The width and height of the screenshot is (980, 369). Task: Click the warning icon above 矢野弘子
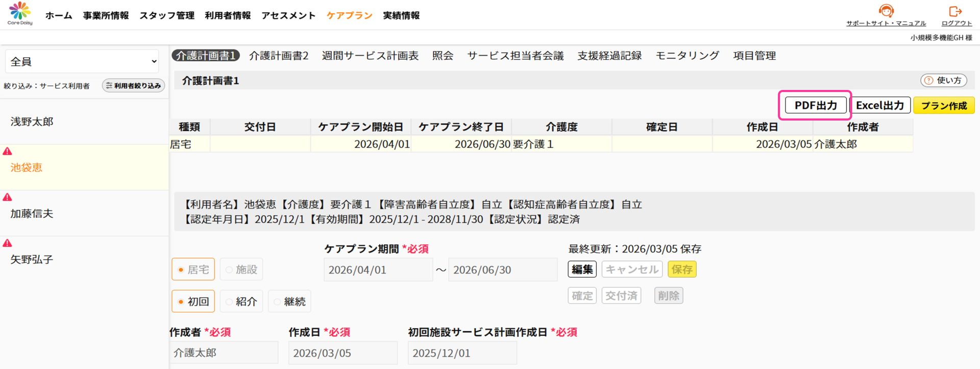[x=7, y=243]
